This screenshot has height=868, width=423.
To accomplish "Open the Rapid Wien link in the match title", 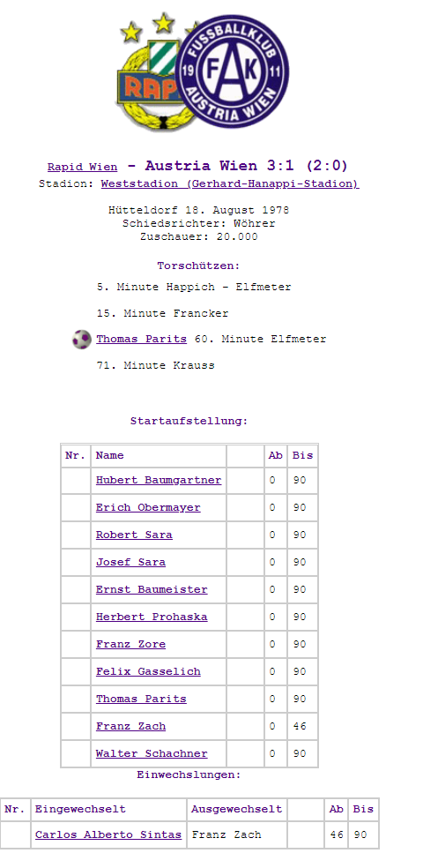I will point(82,167).
